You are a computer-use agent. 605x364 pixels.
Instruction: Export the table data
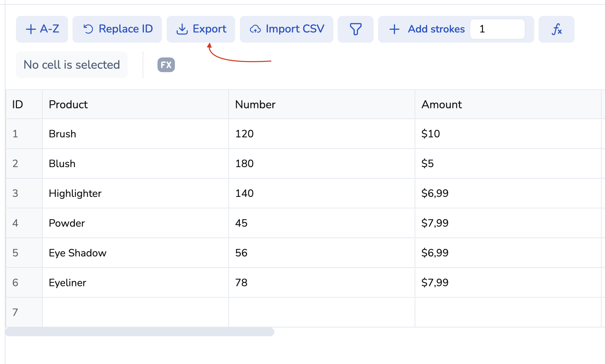point(201,29)
